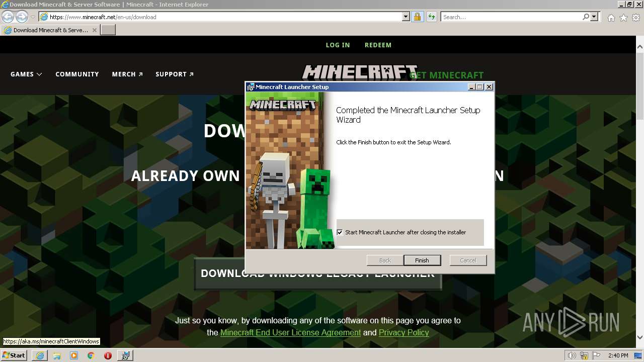
Task: Click the greyed-out Cancel button in the installer
Action: tap(468, 260)
